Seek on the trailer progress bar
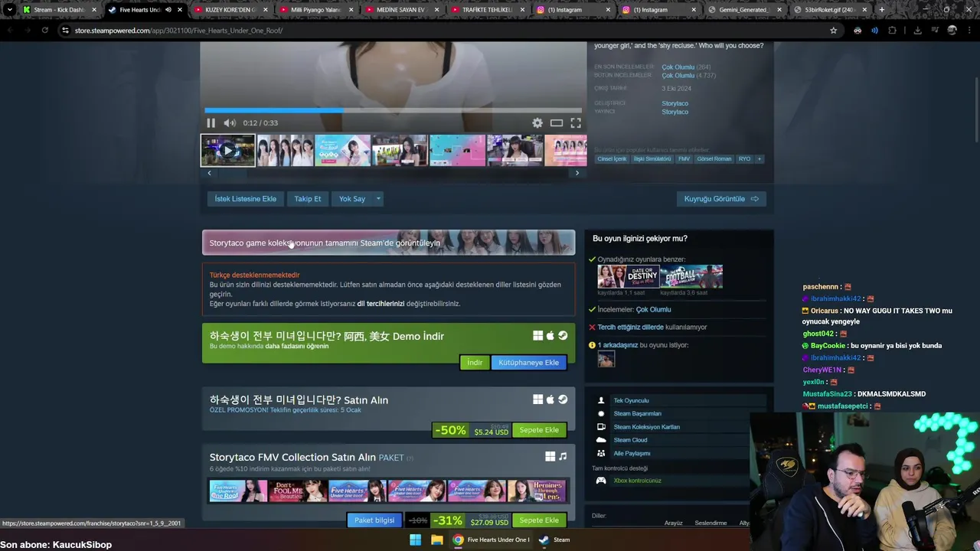Image resolution: width=980 pixels, height=551 pixels. coord(393,110)
